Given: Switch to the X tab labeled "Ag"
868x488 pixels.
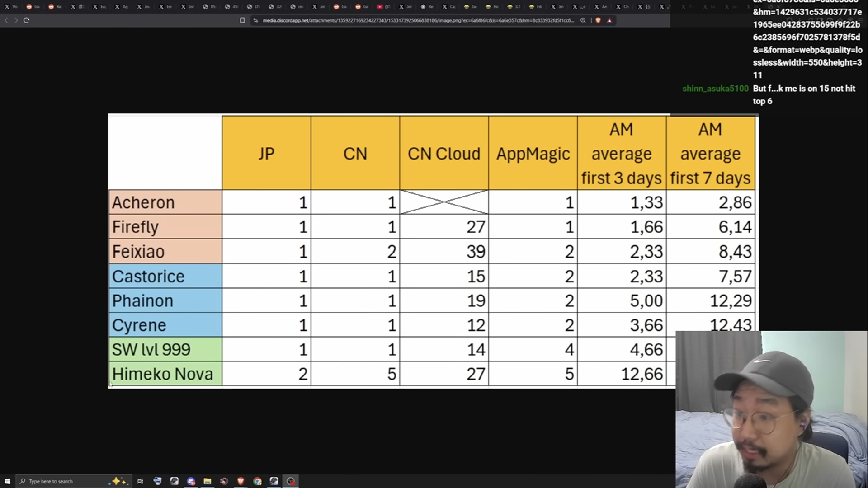Looking at the screenshot, I should click(121, 7).
